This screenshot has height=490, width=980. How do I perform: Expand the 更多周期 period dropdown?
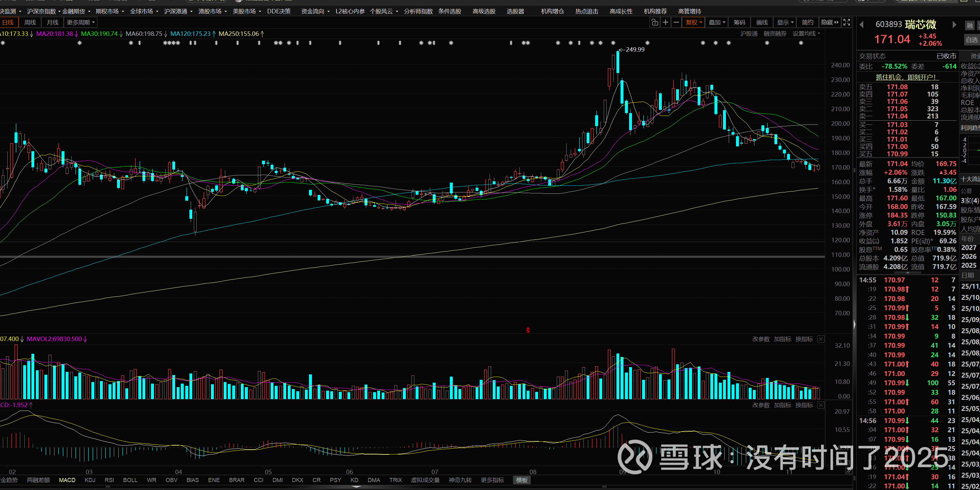tap(80, 23)
